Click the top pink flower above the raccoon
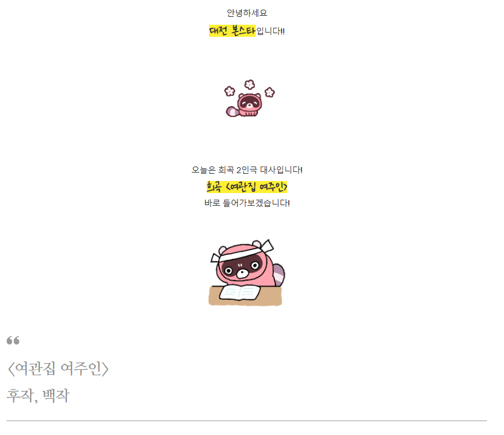The height and width of the screenshot is (435, 504). pyautogui.click(x=250, y=84)
